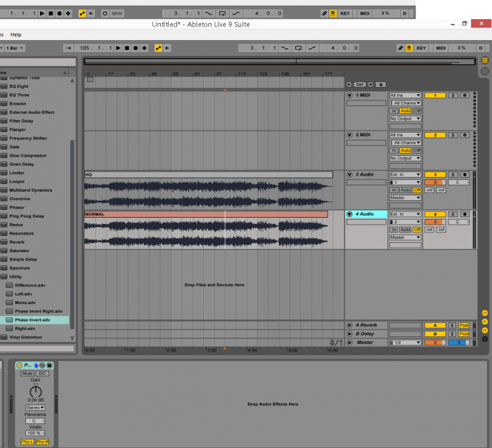Viewport: 492px width, 448px height.
Task: Select Reverb device in the browser list
Action: point(17,242)
